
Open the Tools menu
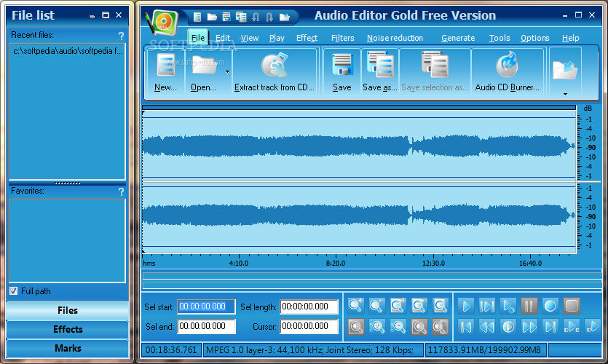point(500,38)
